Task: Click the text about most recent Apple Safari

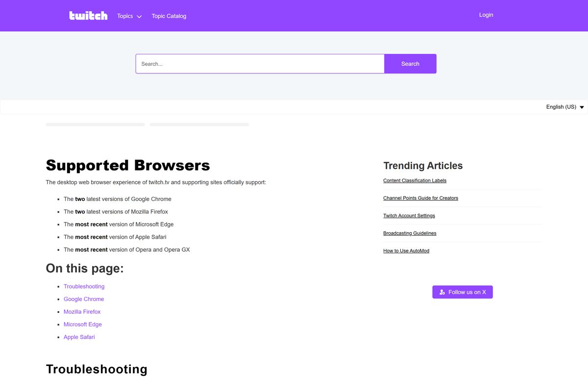Action: 115,237
